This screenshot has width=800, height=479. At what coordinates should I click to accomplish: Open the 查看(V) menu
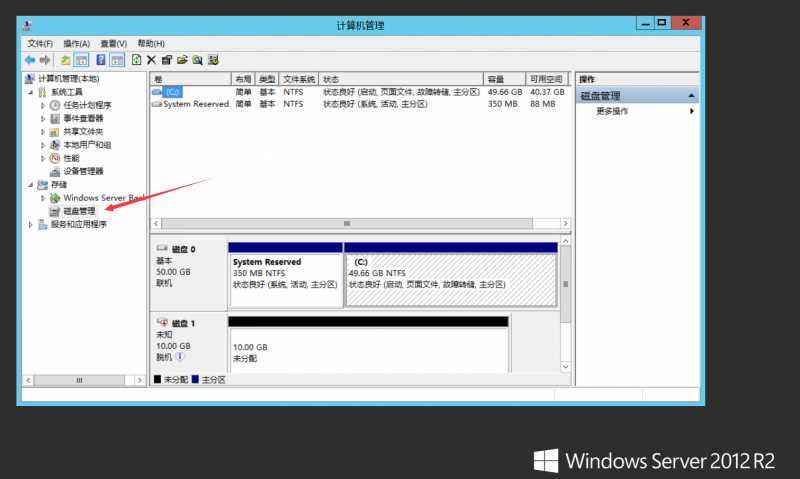pyautogui.click(x=113, y=44)
